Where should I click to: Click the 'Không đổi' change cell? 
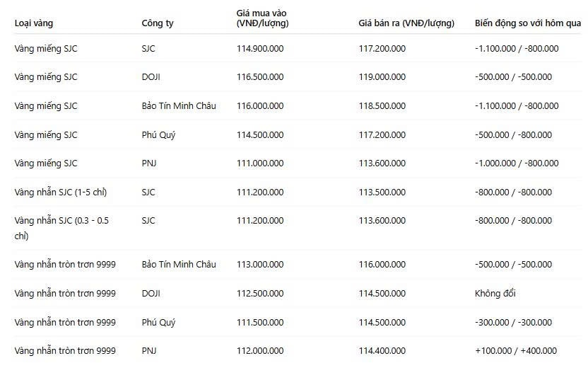click(495, 293)
